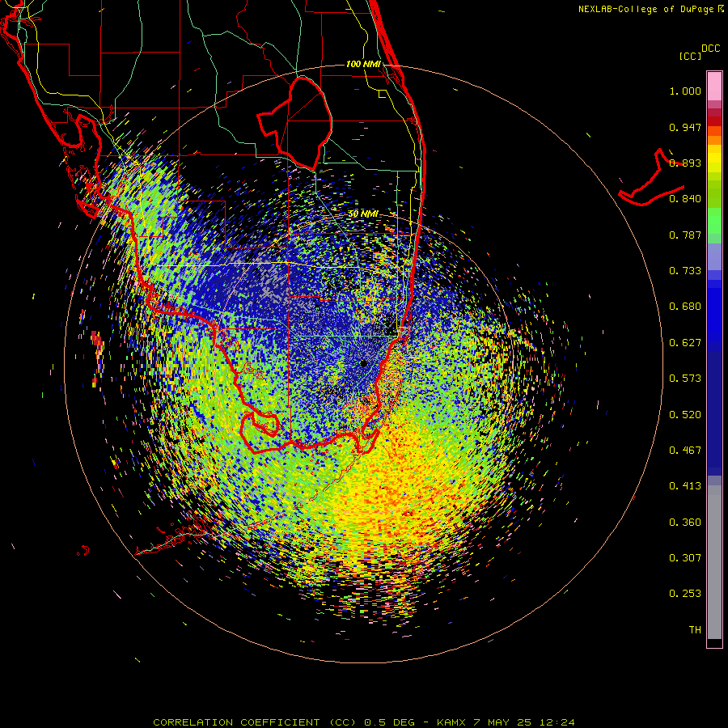Click the gray lower segment of the colorbar
This screenshot has height=728, width=728.
714,562
